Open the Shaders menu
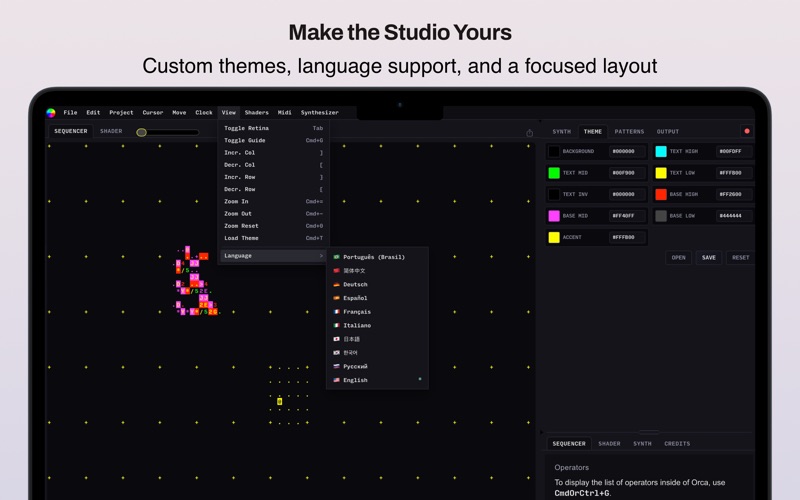The height and width of the screenshot is (500, 800). point(257,113)
